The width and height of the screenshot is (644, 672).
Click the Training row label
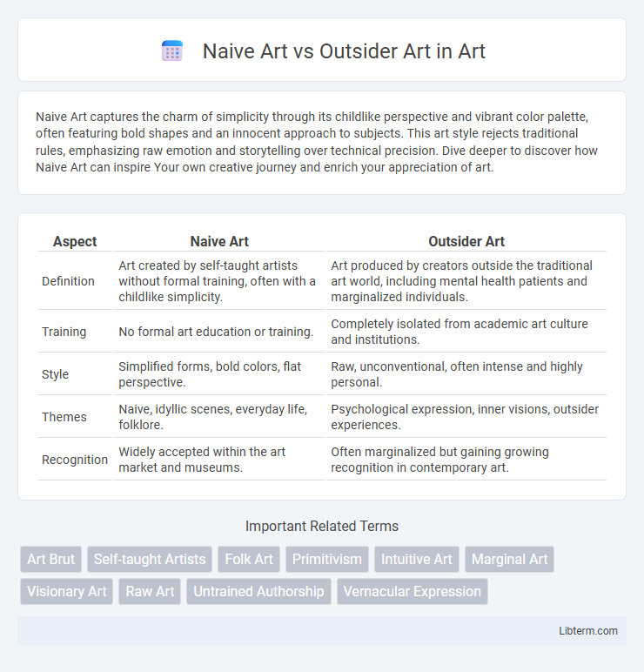pos(64,332)
